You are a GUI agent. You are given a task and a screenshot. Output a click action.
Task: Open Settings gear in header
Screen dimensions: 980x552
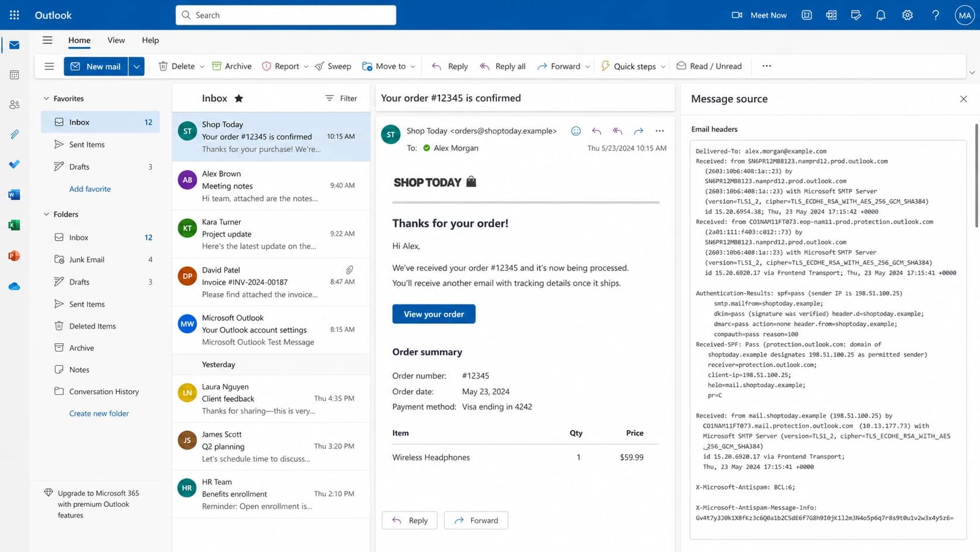(x=907, y=15)
